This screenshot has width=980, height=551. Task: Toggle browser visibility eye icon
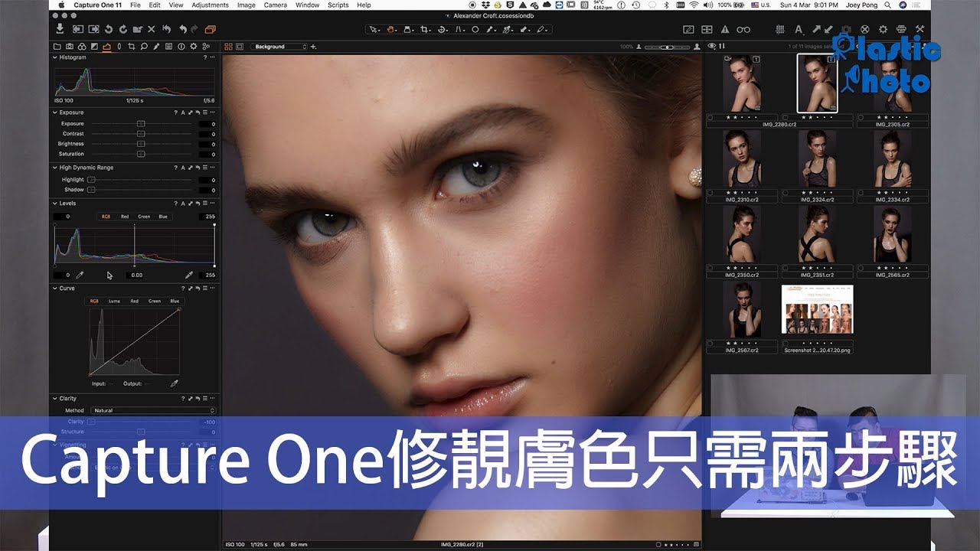point(711,46)
